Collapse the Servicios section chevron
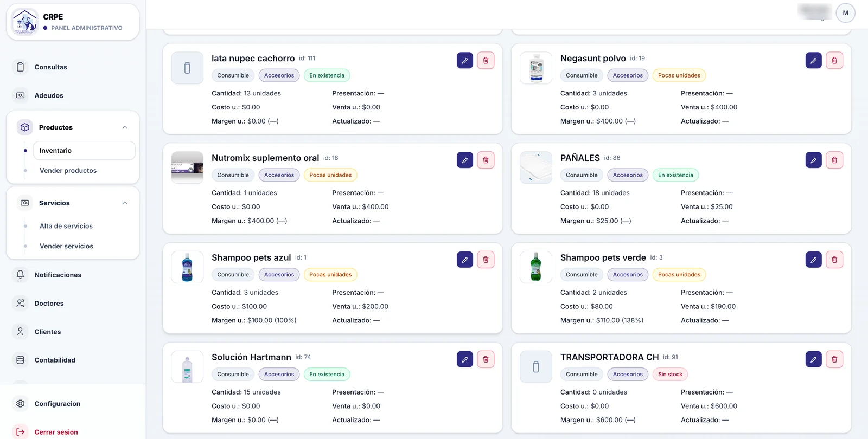This screenshot has width=868, height=439. point(125,203)
